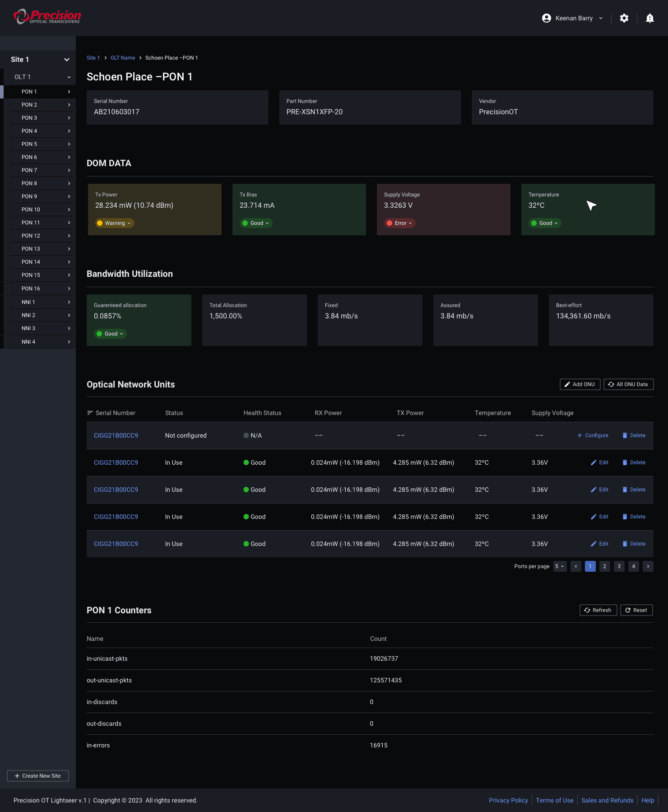Click the Total Allocation card
Viewport: 668px width, 812px height.
tap(255, 320)
